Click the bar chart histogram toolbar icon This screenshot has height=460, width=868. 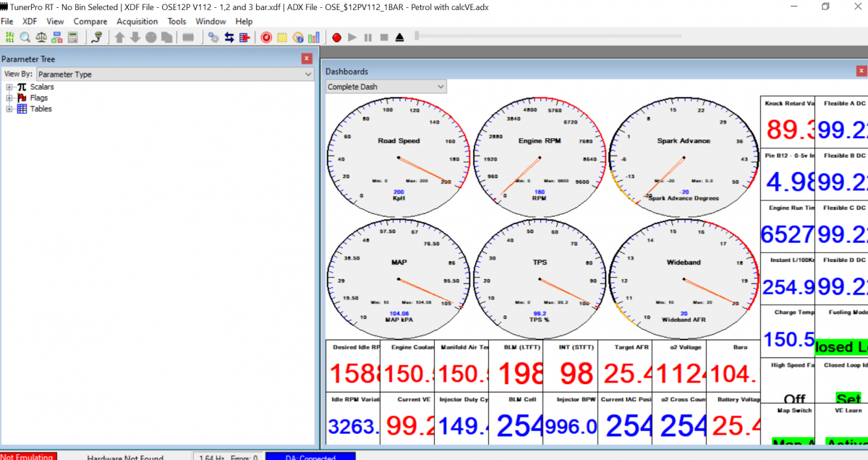[314, 37]
